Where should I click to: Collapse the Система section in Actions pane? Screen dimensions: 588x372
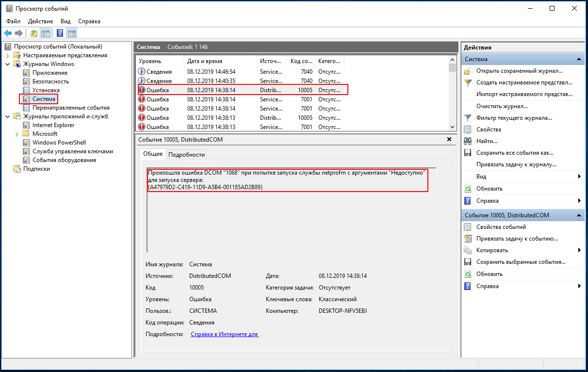point(579,59)
